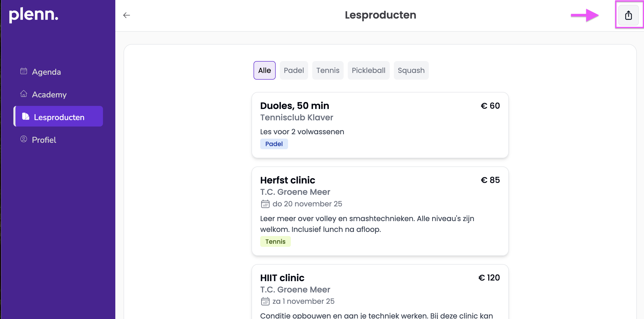
Task: Enable the Padel filter
Action: (294, 70)
